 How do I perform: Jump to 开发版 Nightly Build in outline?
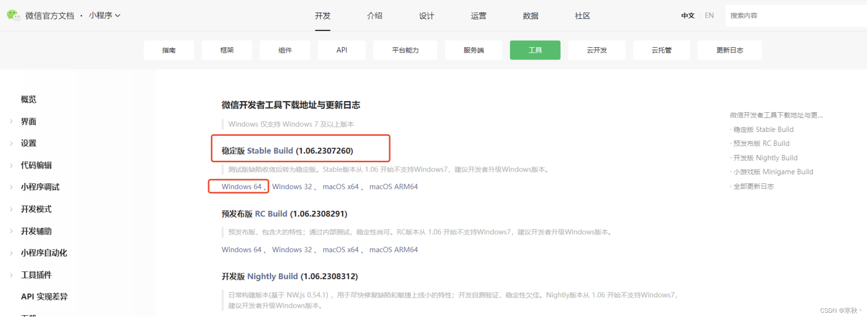coord(766,158)
